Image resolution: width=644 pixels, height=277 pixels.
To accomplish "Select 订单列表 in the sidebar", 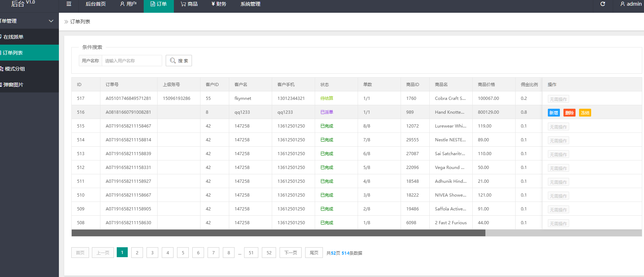I will pyautogui.click(x=13, y=53).
